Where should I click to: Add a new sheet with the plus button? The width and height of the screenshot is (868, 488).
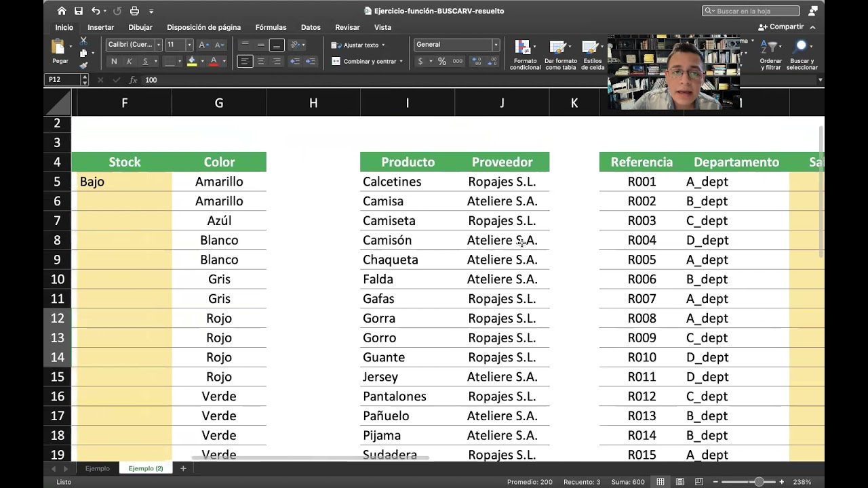182,468
